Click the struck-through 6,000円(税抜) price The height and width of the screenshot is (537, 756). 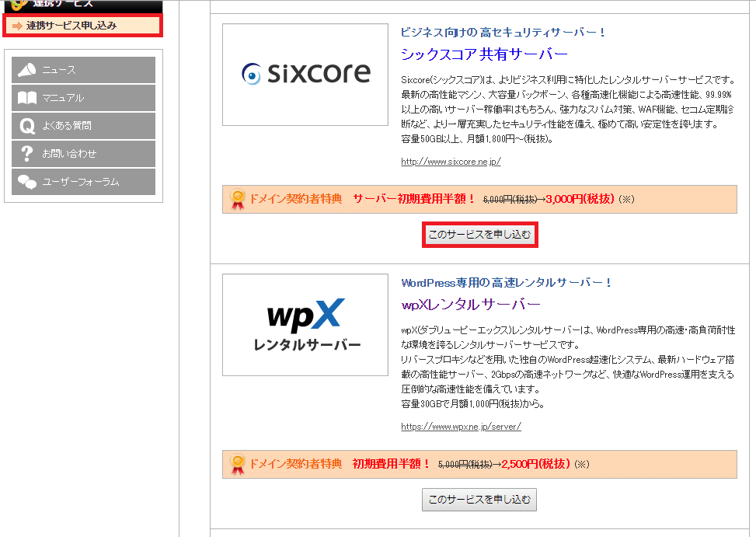[x=510, y=200]
